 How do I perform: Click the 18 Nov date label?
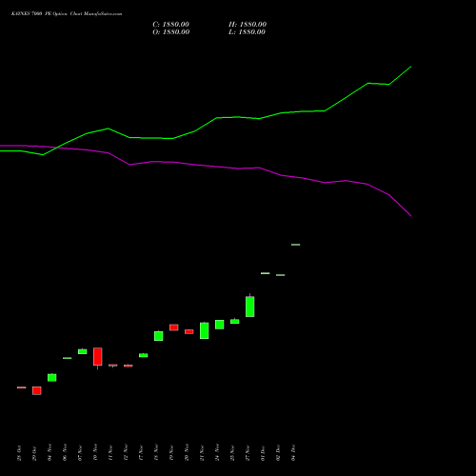pos(156,452)
